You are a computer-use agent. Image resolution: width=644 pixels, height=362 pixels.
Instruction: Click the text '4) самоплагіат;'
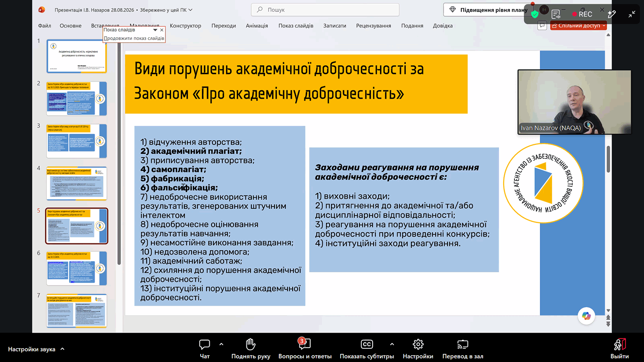[x=173, y=169]
